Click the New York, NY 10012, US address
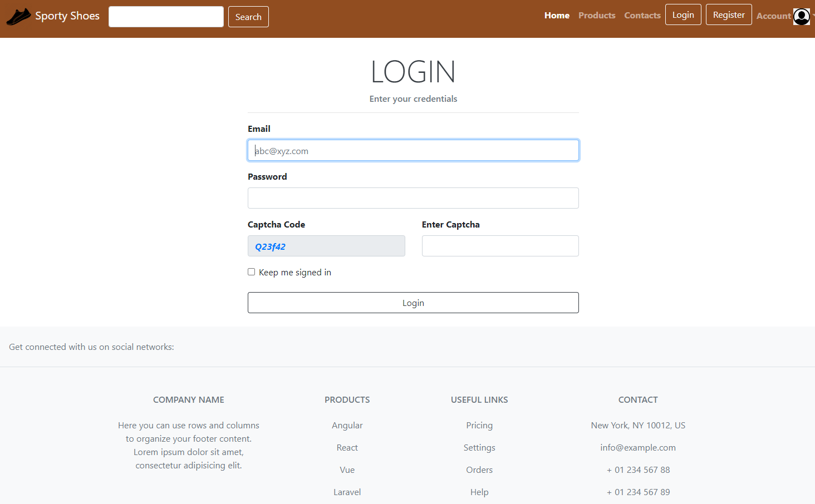Viewport: 815px width, 504px height. point(638,426)
